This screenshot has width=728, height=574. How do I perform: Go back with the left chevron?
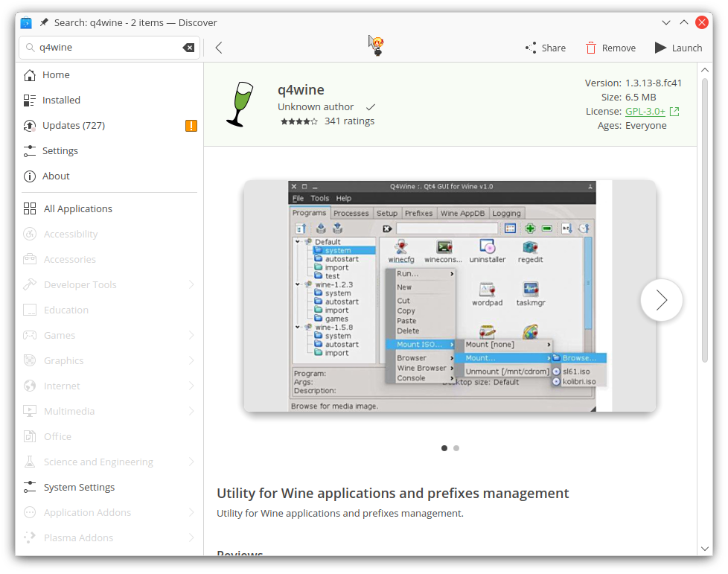(219, 48)
